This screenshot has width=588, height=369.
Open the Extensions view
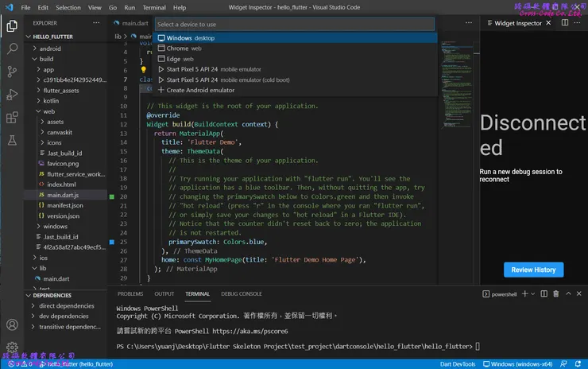[12, 118]
